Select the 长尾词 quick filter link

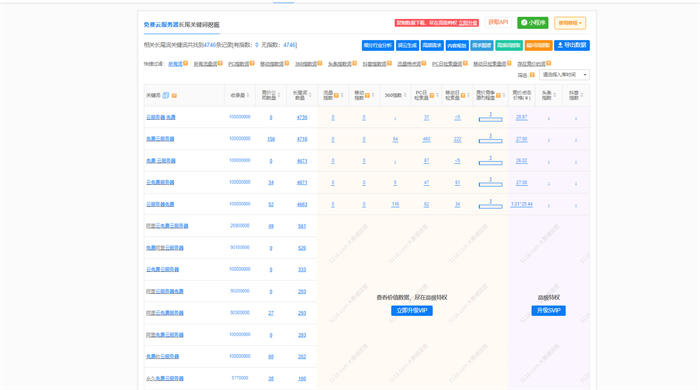pyautogui.click(x=175, y=64)
